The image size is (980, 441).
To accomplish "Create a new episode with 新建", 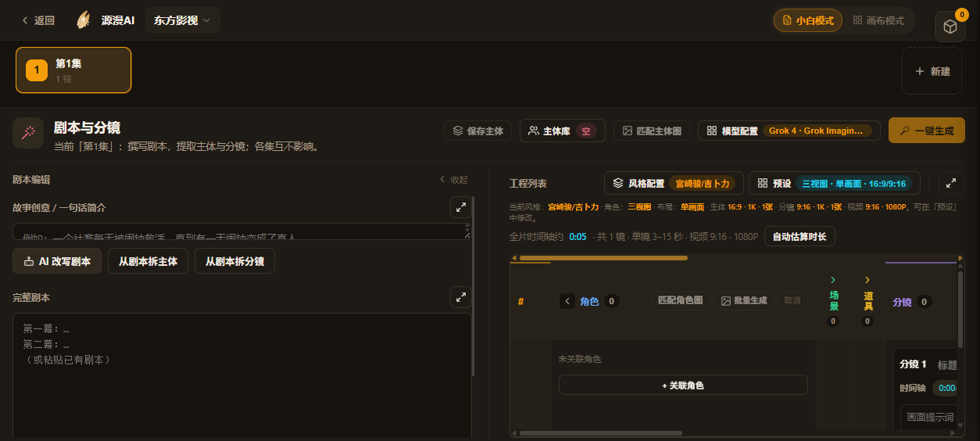I will click(x=932, y=71).
